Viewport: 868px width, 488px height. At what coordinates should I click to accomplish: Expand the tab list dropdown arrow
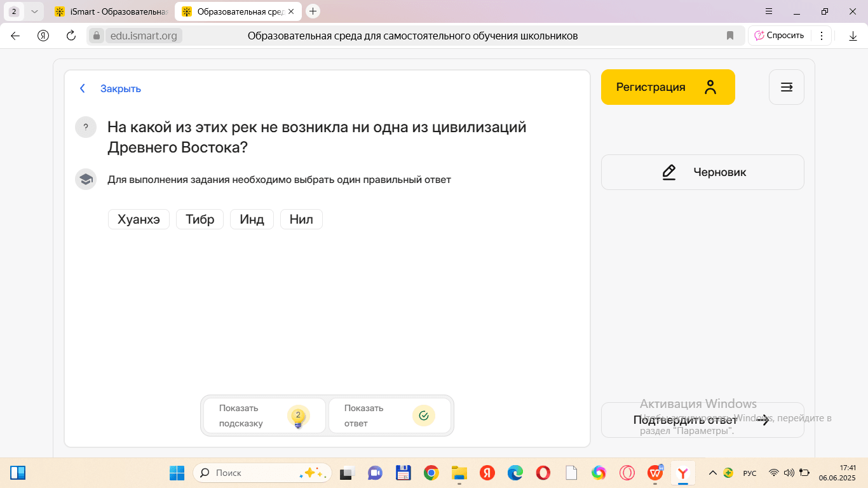coord(34,11)
